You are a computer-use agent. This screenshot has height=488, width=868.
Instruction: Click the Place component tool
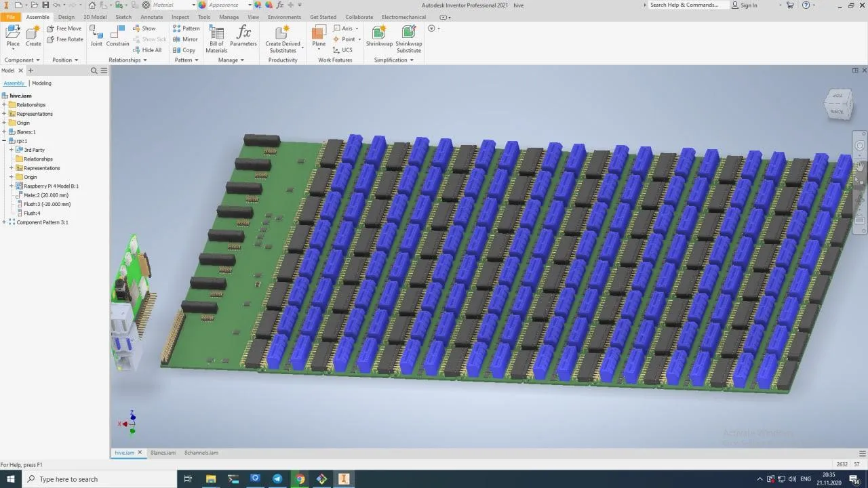point(13,36)
